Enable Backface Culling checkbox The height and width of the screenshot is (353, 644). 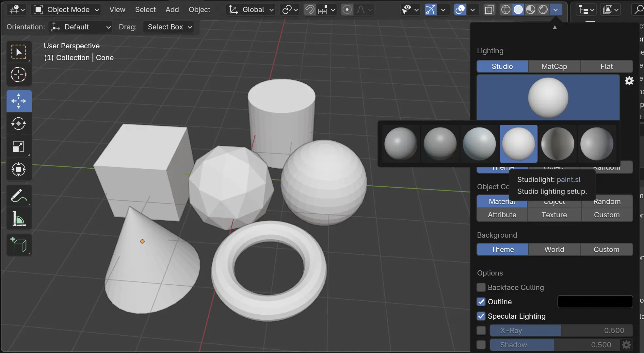point(481,287)
